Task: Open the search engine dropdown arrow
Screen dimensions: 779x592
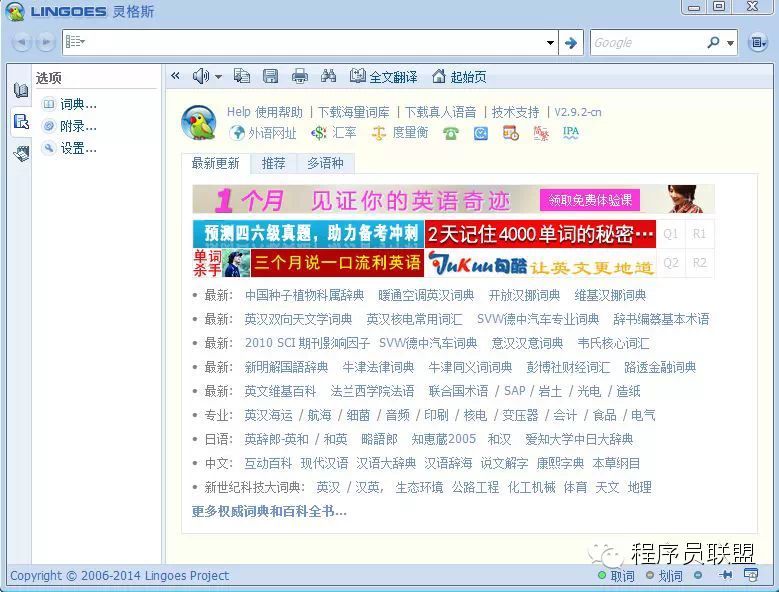Action: [x=730, y=43]
